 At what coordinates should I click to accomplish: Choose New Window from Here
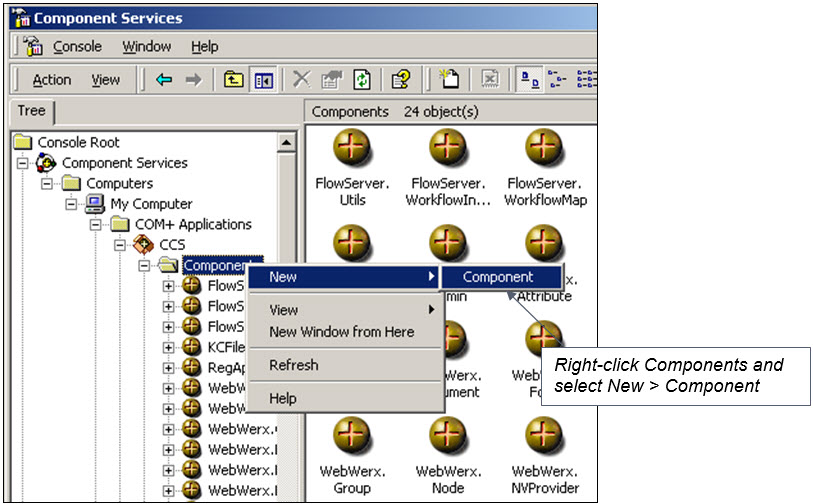coord(344,332)
